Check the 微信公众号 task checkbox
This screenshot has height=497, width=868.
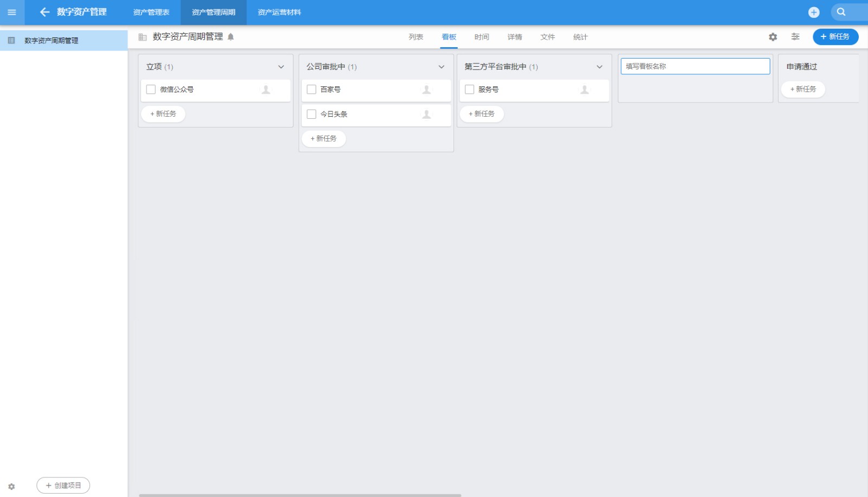point(151,90)
